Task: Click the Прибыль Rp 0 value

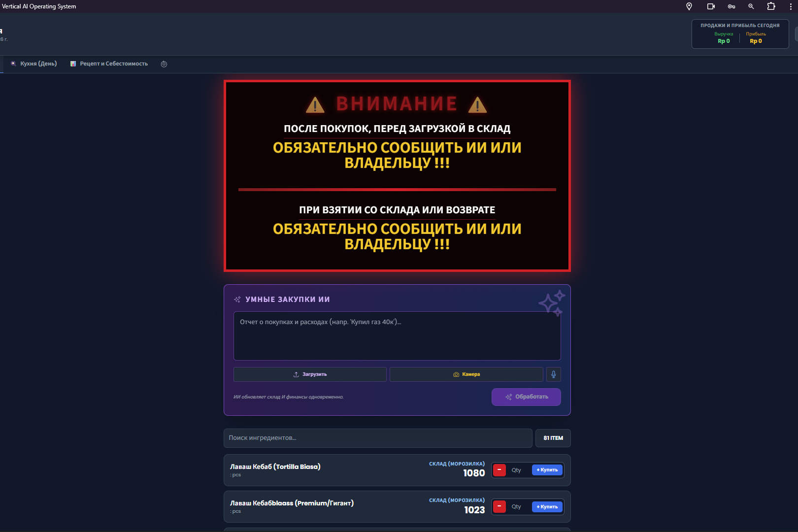Action: pyautogui.click(x=756, y=41)
